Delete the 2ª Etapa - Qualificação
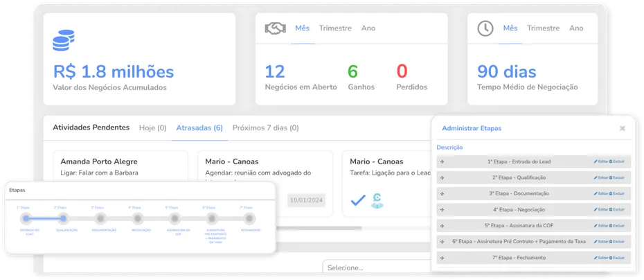The width and height of the screenshot is (644, 280). coord(617,177)
